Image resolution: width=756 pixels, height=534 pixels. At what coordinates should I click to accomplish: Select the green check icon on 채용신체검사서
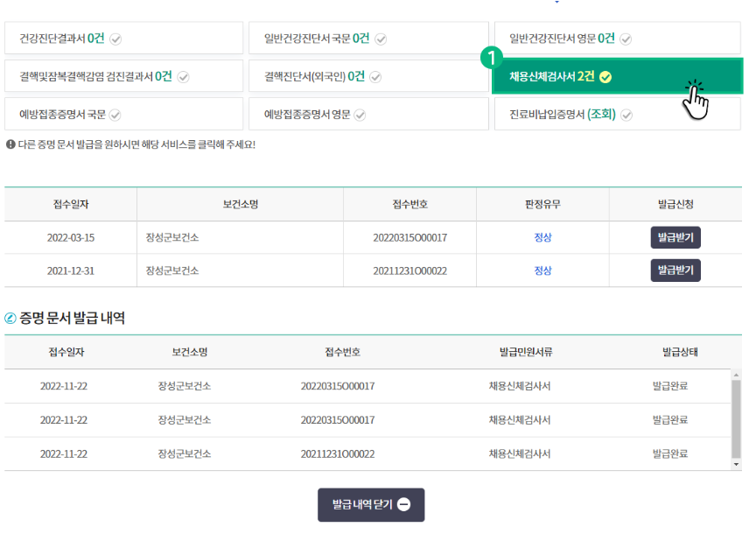click(605, 75)
